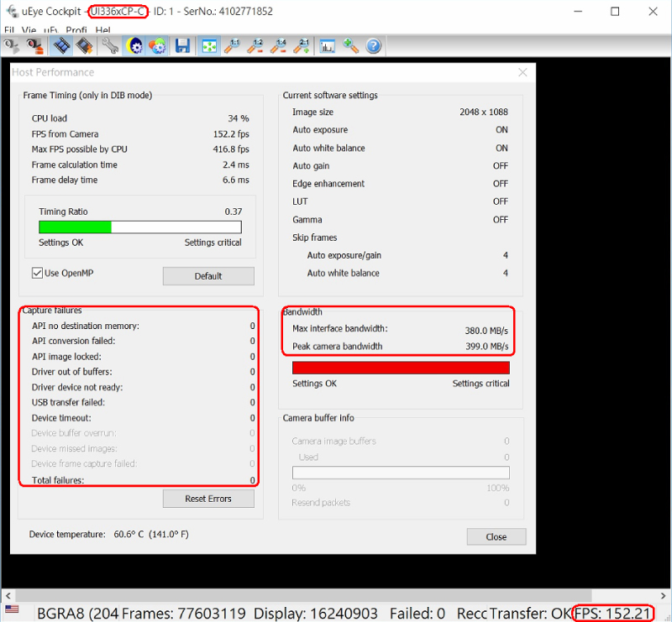This screenshot has width=672, height=622.
Task: Click the green Timing Ratio bar
Action: tap(76, 227)
